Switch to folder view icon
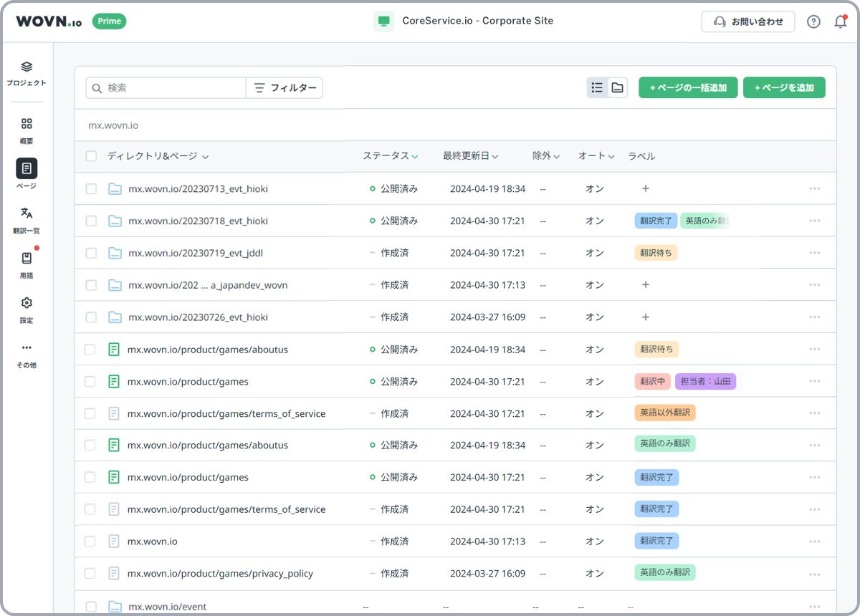Viewport: 860px width, 616px height. click(617, 87)
